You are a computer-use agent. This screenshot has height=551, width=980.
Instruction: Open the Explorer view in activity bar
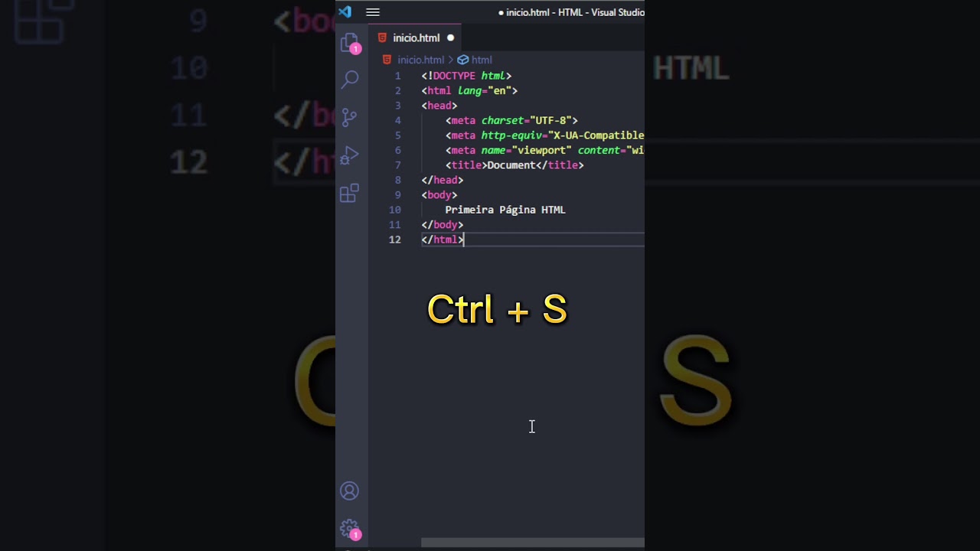(349, 42)
